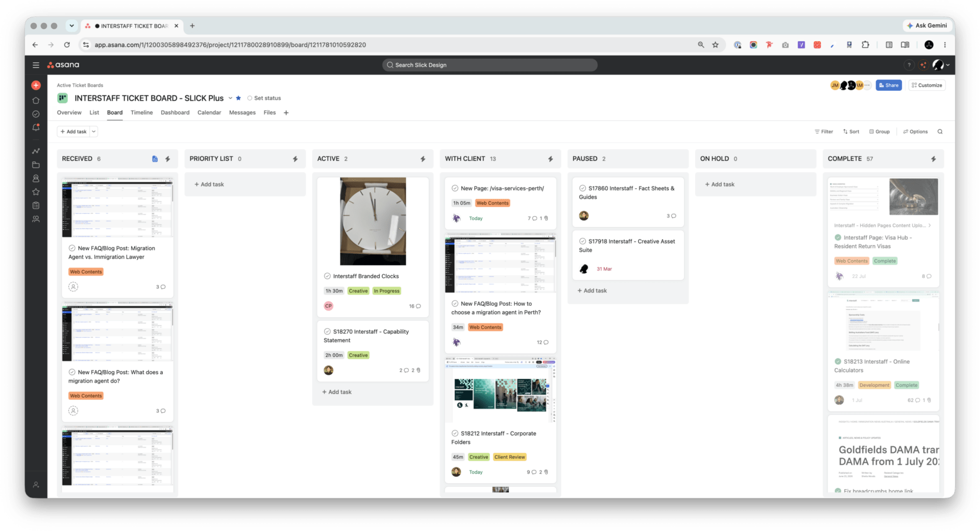Uncheck completed 'S18213 Interstaff - Online Calculators' task

pos(838,361)
